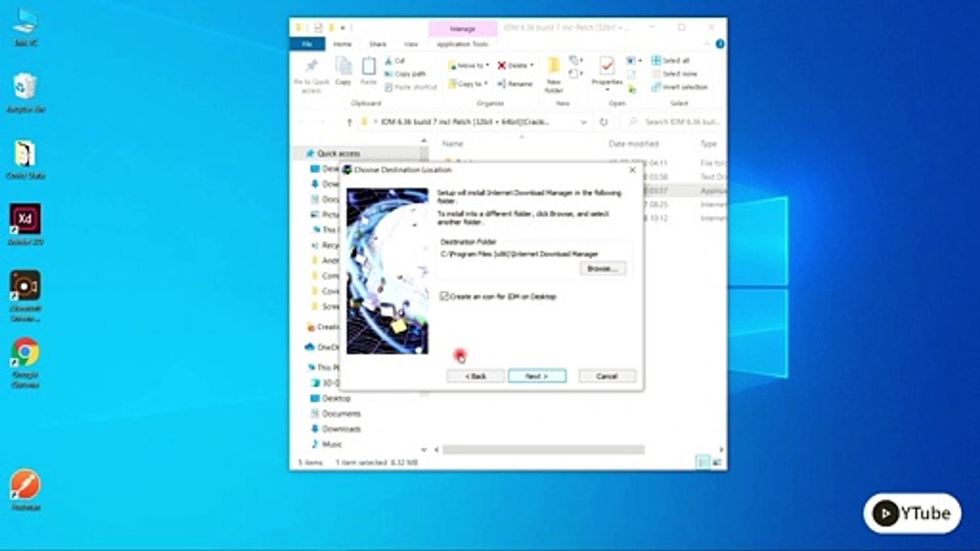Collapse the File Explorer ribbon

click(x=708, y=44)
